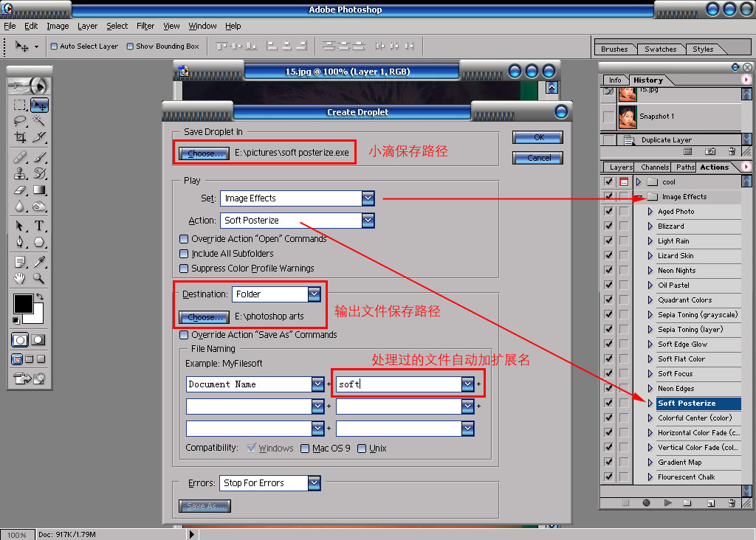
Task: Toggle the Aged Photo action checkmark
Action: (x=608, y=211)
